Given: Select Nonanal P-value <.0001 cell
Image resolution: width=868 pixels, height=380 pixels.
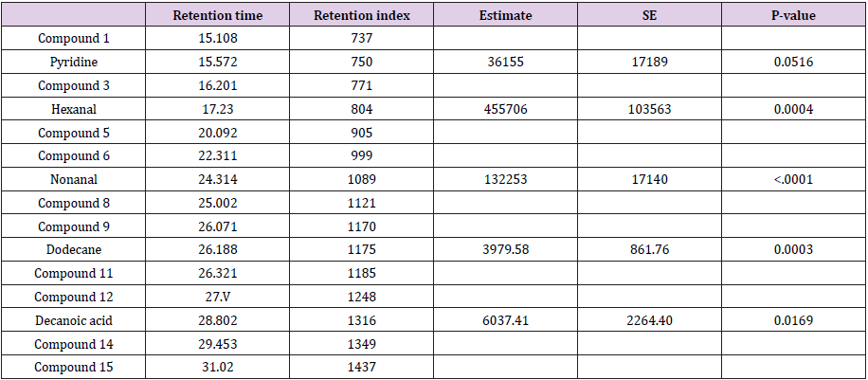Looking at the screenshot, I should point(793,179).
